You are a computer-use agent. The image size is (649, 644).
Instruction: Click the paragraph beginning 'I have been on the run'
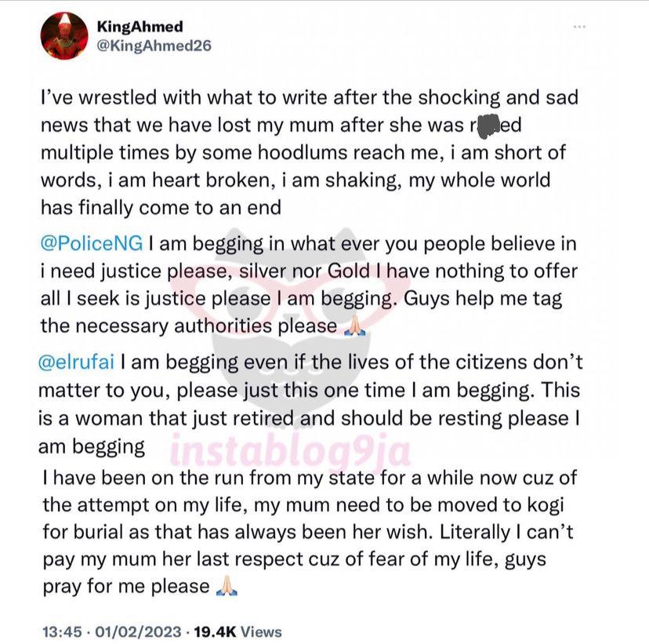pyautogui.click(x=310, y=532)
